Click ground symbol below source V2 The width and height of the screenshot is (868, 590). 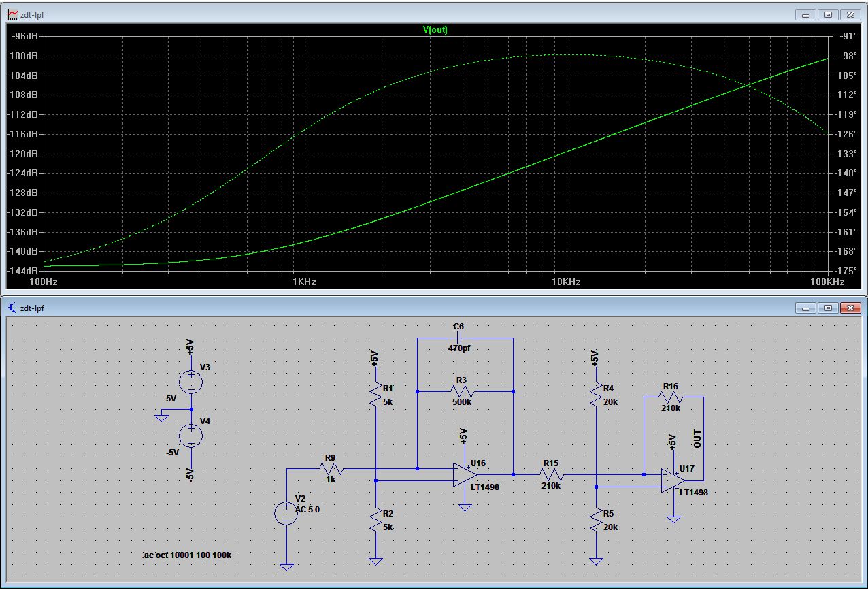286,566
